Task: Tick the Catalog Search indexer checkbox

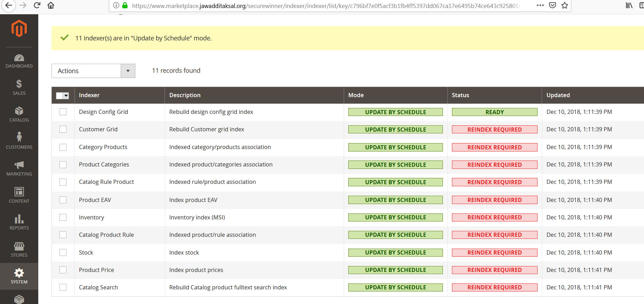Action: (x=63, y=287)
